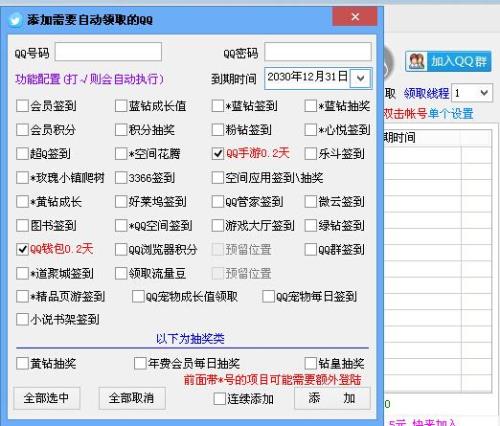Enable the 会员签到 checkbox

22,106
